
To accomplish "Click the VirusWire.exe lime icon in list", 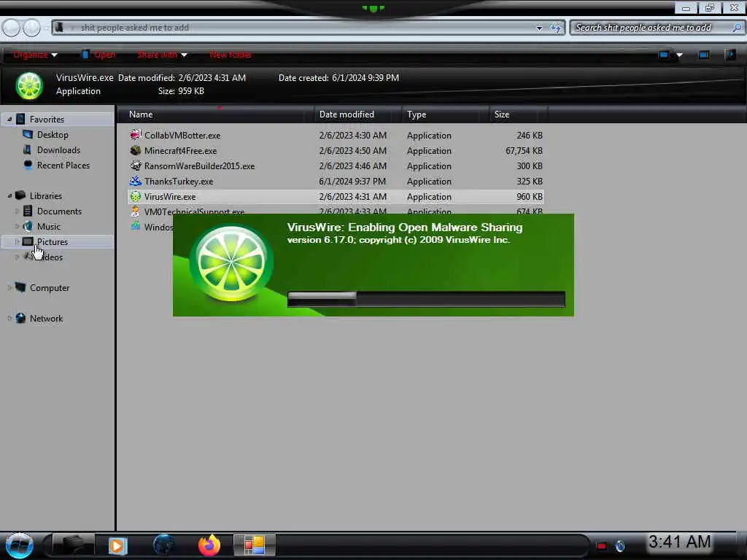I will [x=135, y=196].
